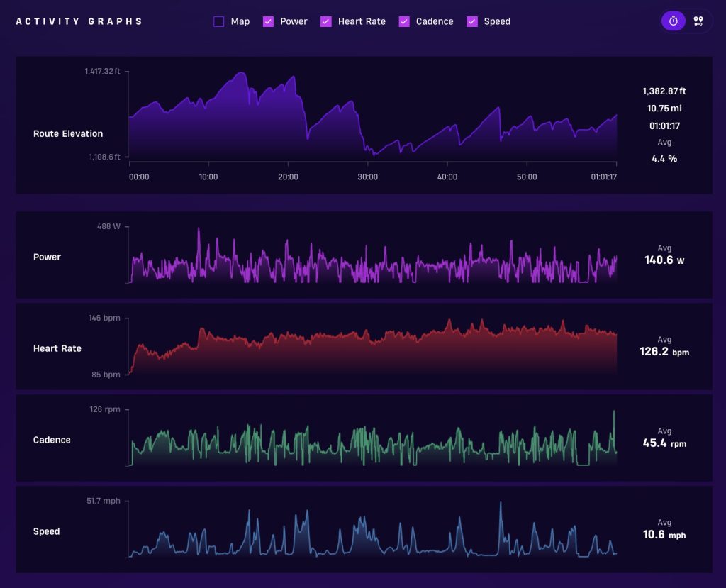This screenshot has height=588, width=726.
Task: Click the magenta power line chart
Action: 373,255
